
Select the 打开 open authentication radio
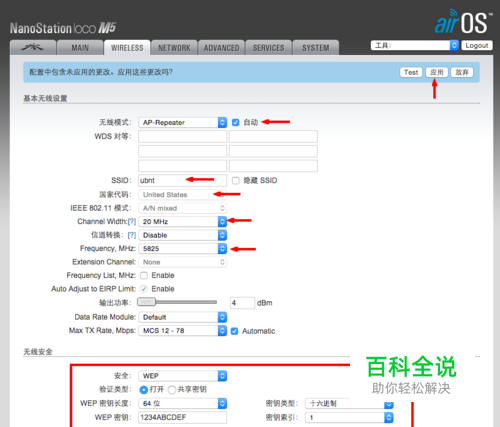coord(143,389)
